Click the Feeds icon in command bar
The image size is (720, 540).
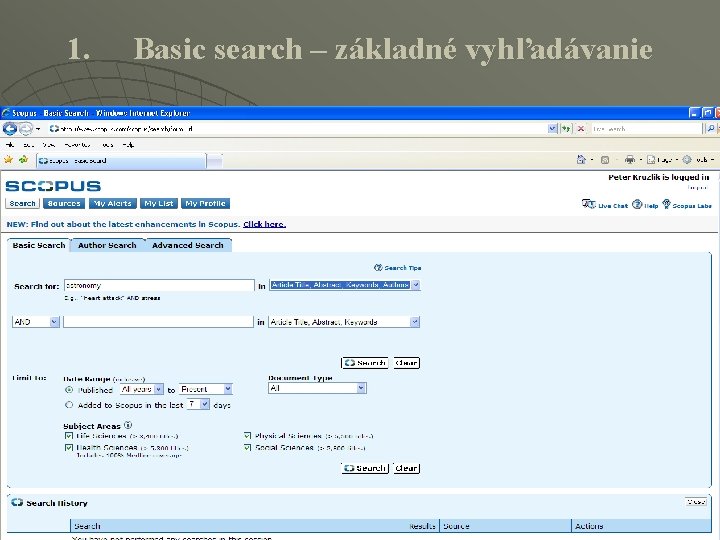click(x=605, y=160)
